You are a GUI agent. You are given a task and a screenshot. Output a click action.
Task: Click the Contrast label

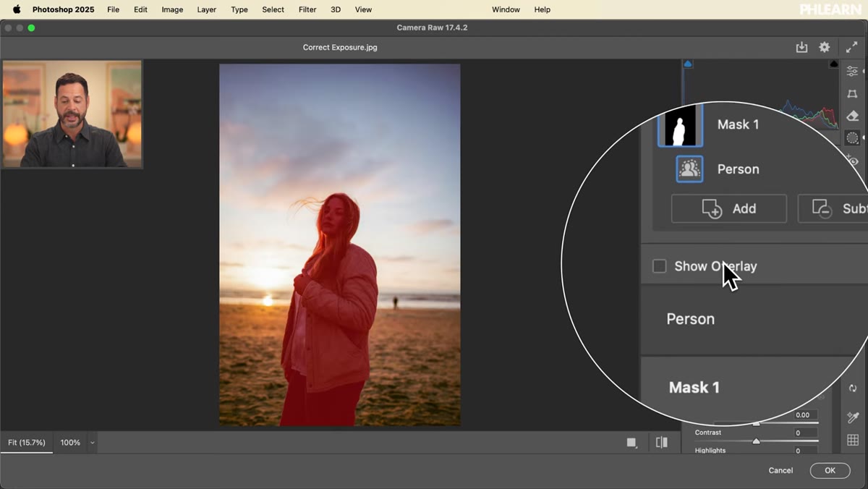(708, 433)
